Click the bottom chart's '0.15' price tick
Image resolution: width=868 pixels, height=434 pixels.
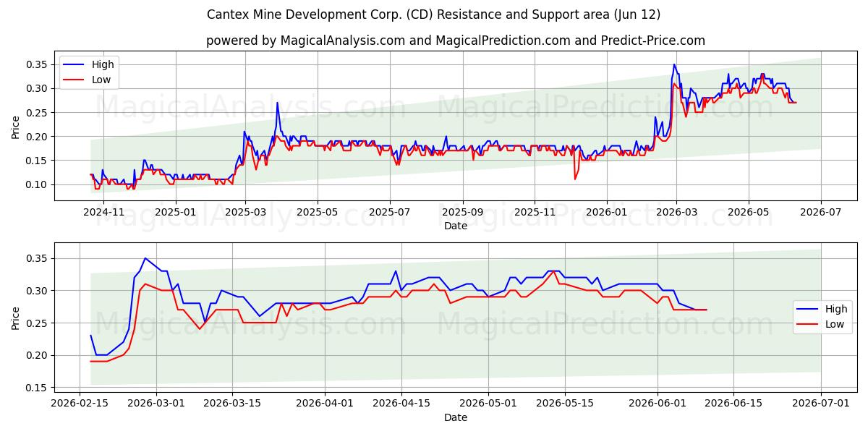[x=38, y=388]
